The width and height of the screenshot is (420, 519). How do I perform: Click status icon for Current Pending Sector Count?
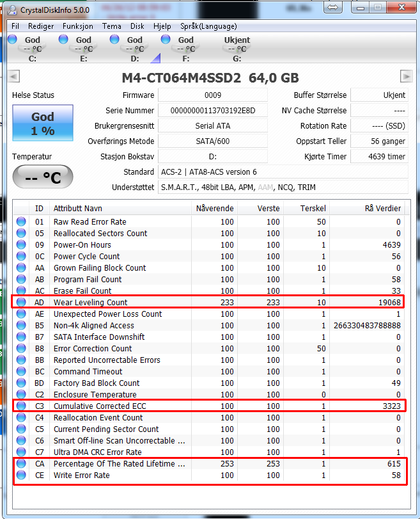click(x=21, y=429)
